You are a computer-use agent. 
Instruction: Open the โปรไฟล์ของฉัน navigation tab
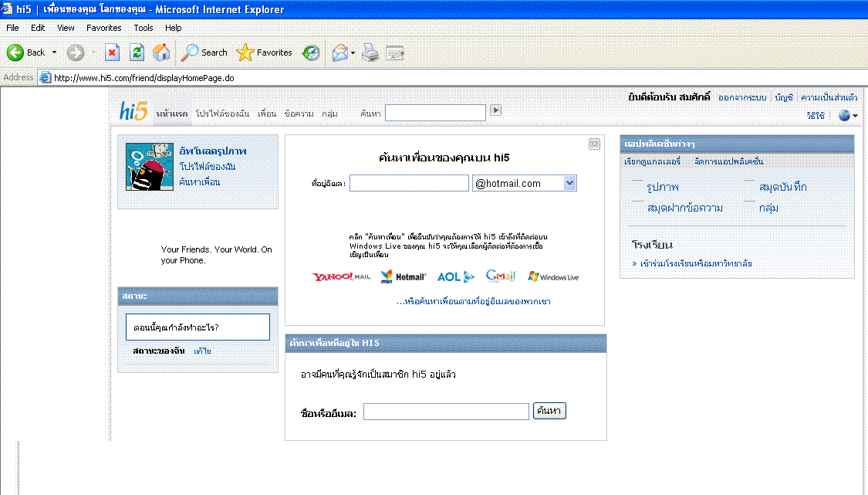pyautogui.click(x=222, y=114)
